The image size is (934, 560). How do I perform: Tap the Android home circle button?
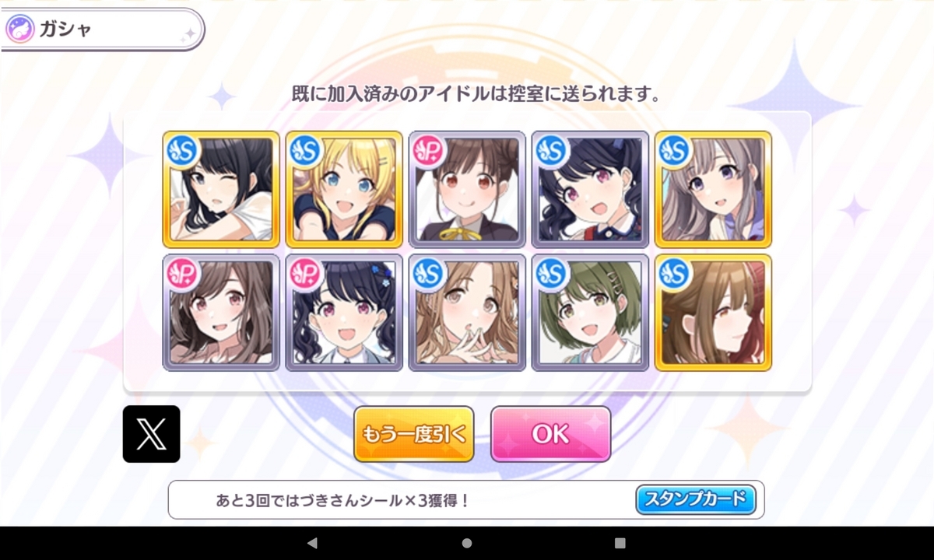click(467, 543)
